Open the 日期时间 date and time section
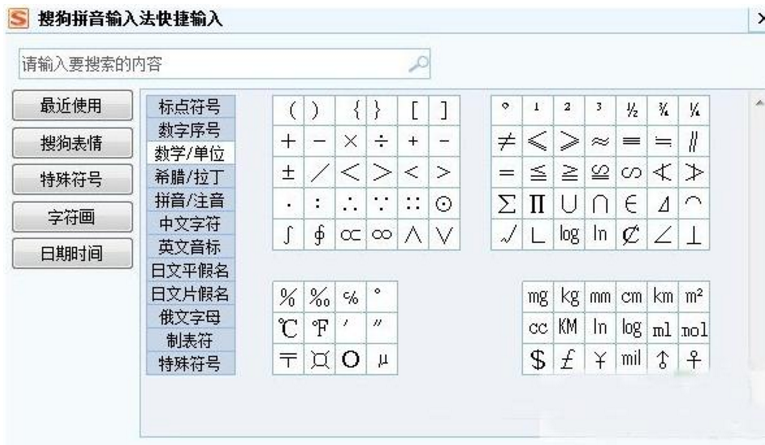This screenshot has height=445, width=765. click(x=72, y=253)
